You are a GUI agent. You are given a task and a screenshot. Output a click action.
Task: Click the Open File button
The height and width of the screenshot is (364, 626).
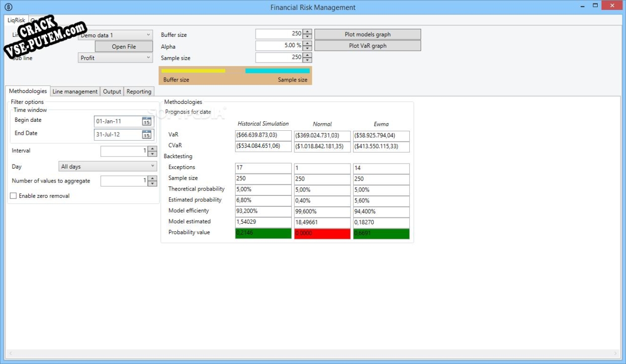[x=124, y=46]
